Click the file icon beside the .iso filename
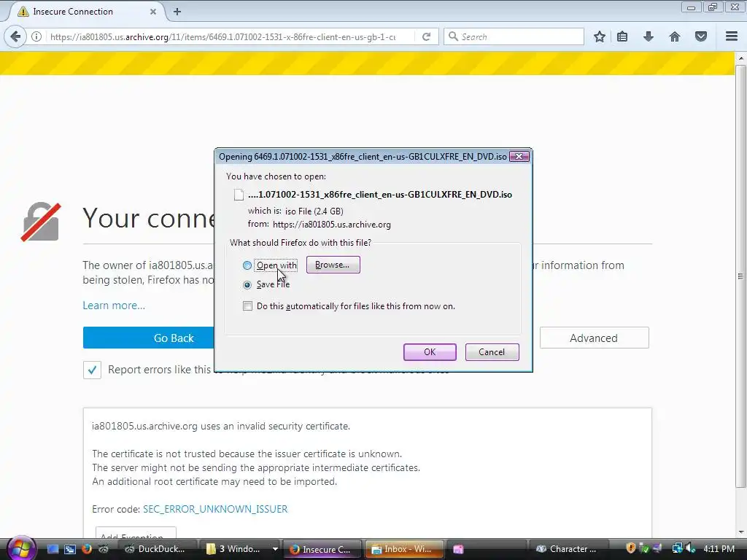 point(239,194)
